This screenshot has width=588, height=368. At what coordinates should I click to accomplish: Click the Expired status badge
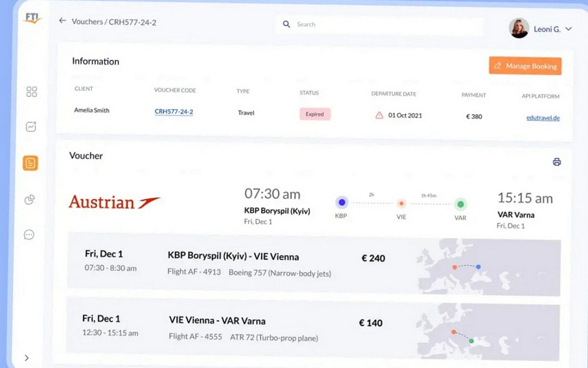pyautogui.click(x=315, y=114)
